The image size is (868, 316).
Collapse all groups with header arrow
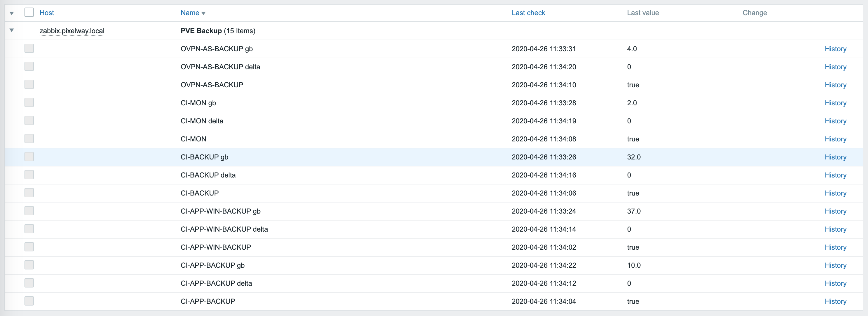coord(12,13)
